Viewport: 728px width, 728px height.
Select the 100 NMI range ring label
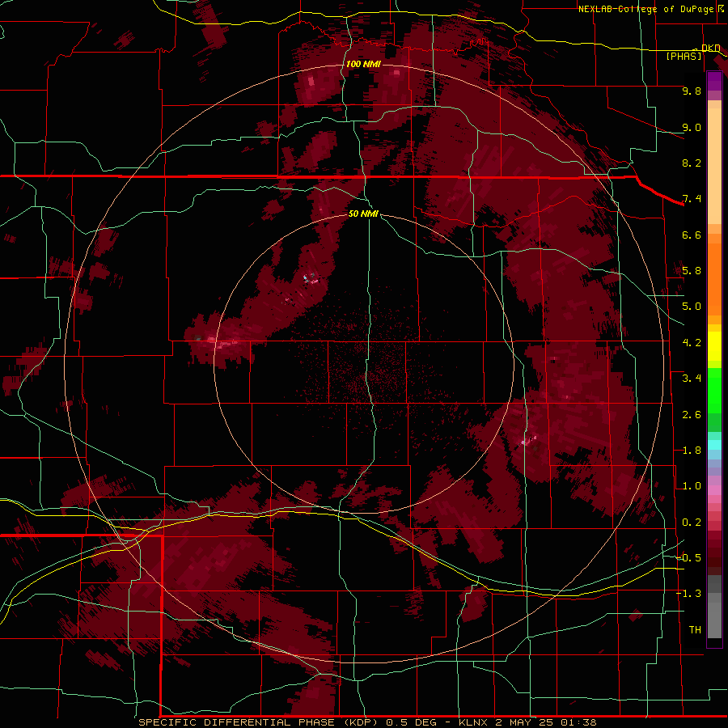pyautogui.click(x=363, y=64)
